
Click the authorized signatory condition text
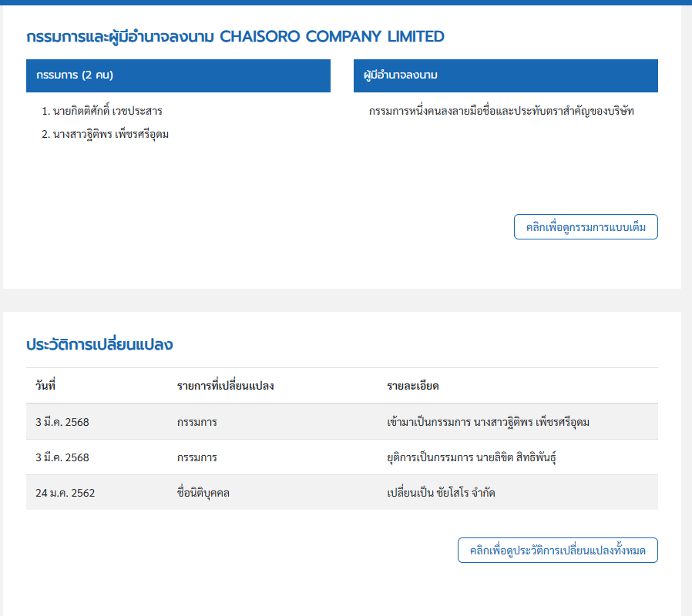[502, 112]
